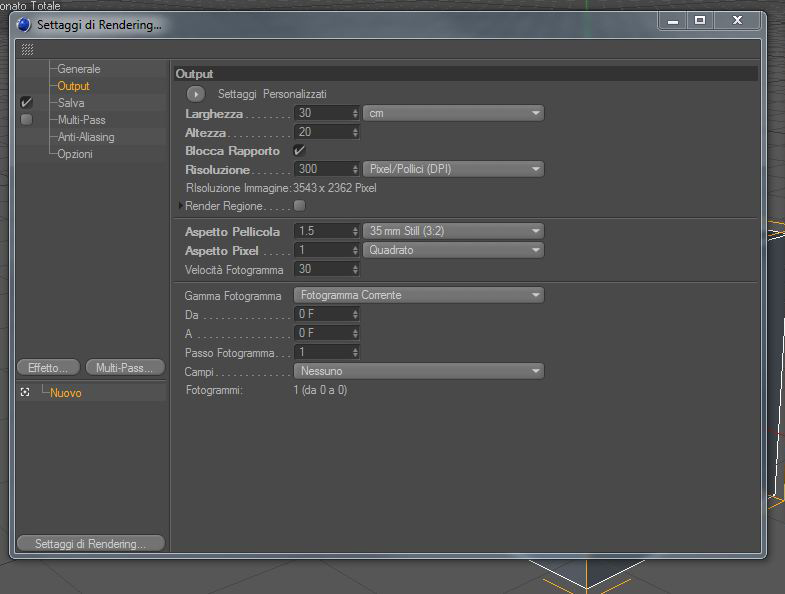The image size is (785, 594).
Task: Click the Larghezza spinner arrows
Action: click(x=355, y=114)
